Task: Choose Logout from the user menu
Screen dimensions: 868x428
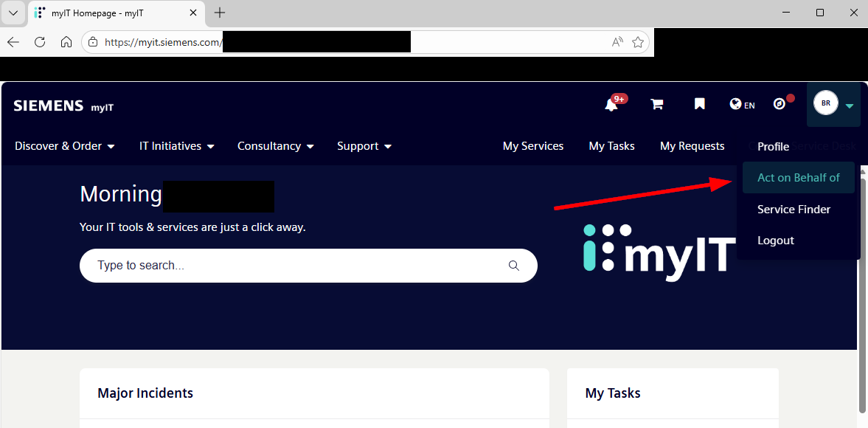Action: pyautogui.click(x=775, y=241)
